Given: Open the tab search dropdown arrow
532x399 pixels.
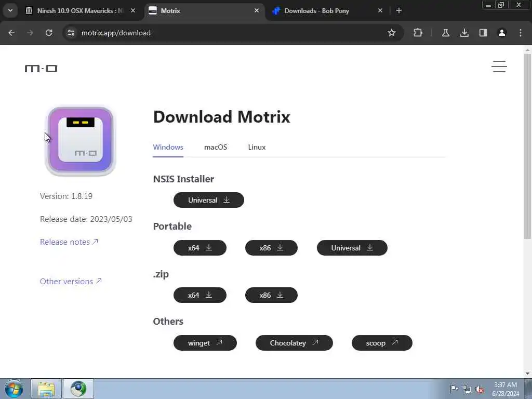Looking at the screenshot, I should click(10, 10).
